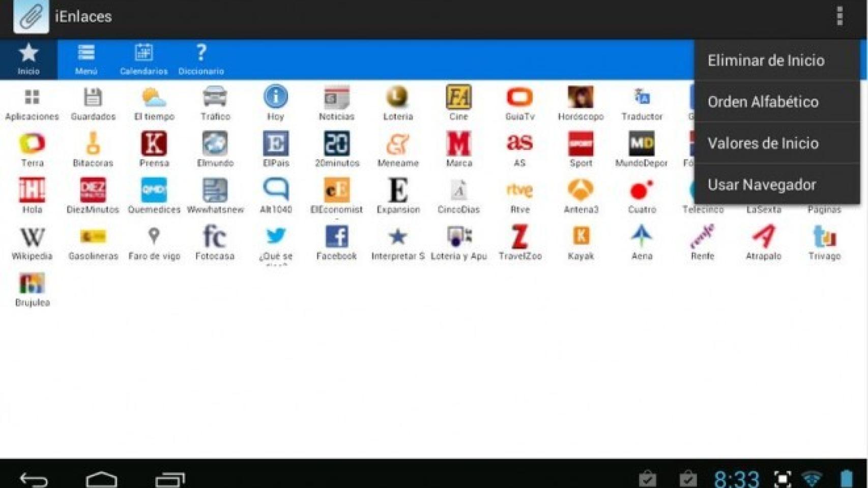Switch to the Calendarios tab
The image size is (868, 488).
(143, 59)
